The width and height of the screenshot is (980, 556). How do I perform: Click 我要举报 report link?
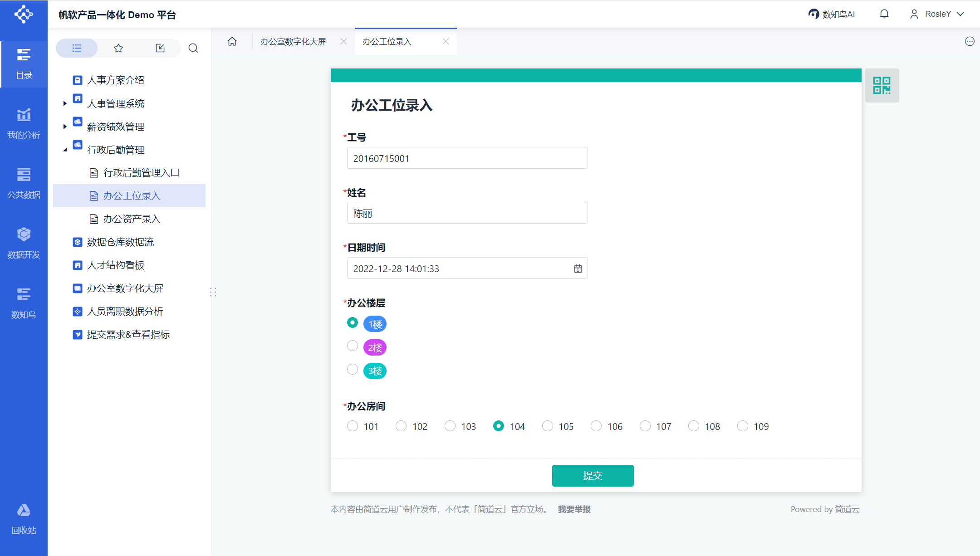(574, 509)
